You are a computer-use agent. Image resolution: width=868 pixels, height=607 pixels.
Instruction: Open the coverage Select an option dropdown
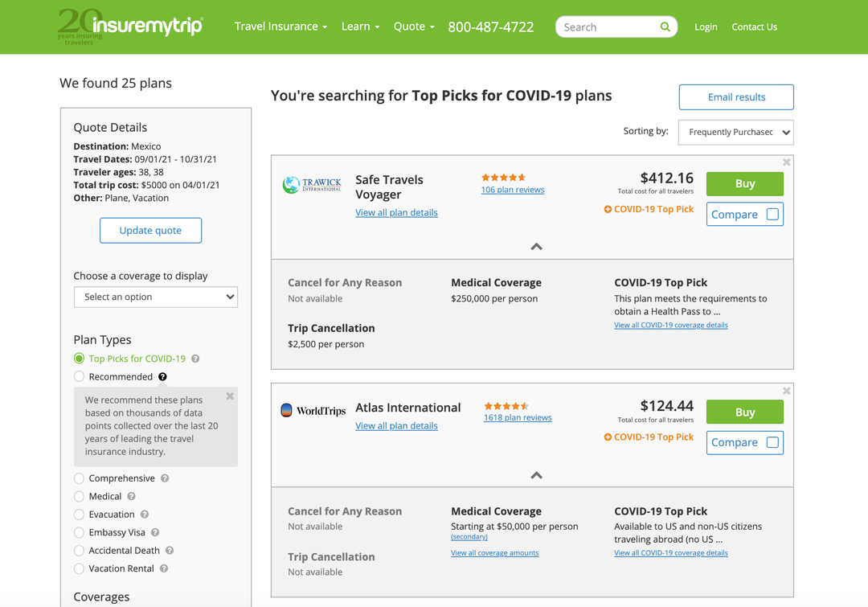coord(155,297)
